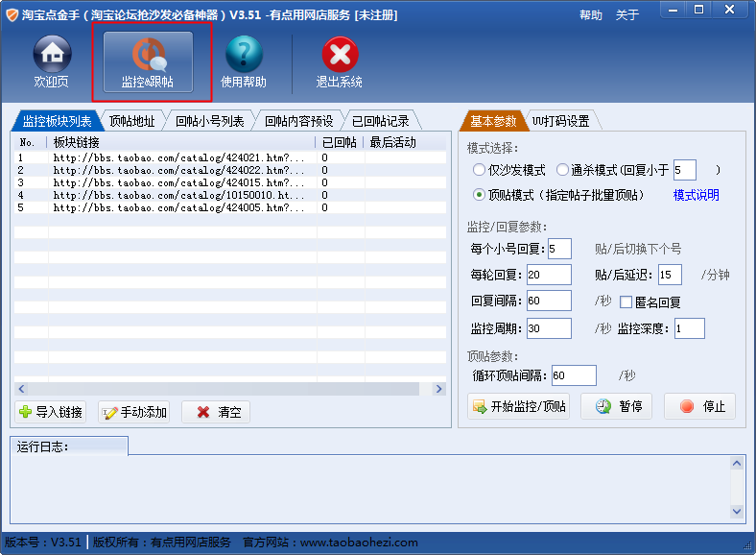The width and height of the screenshot is (756, 555).
Task: Click up arrow of 运行日志 scrollbar
Action: 737,464
